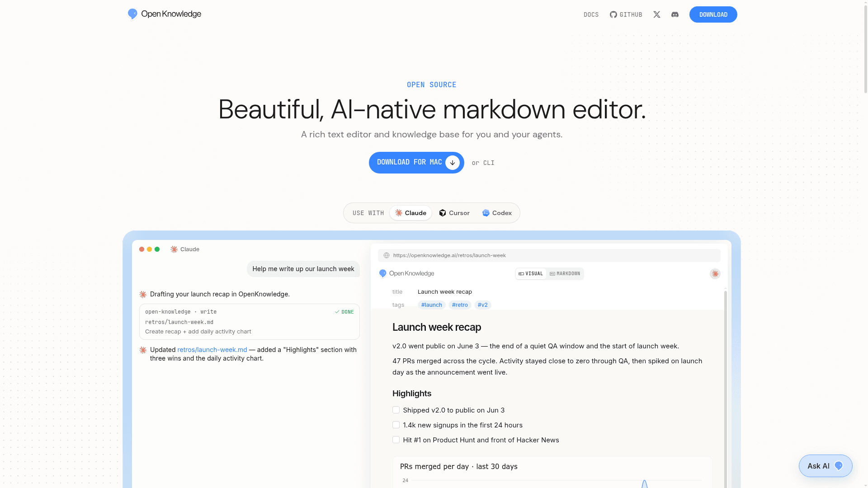
Task: Click the Cursor cube icon
Action: tap(443, 213)
